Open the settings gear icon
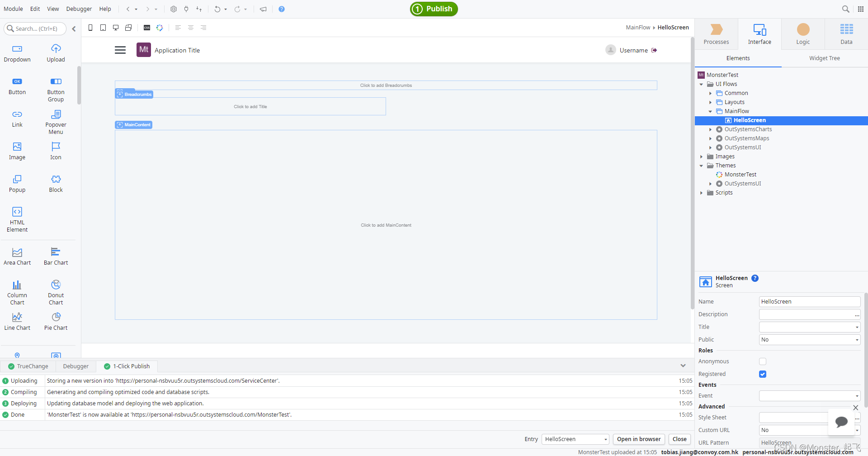The image size is (868, 456). click(174, 9)
